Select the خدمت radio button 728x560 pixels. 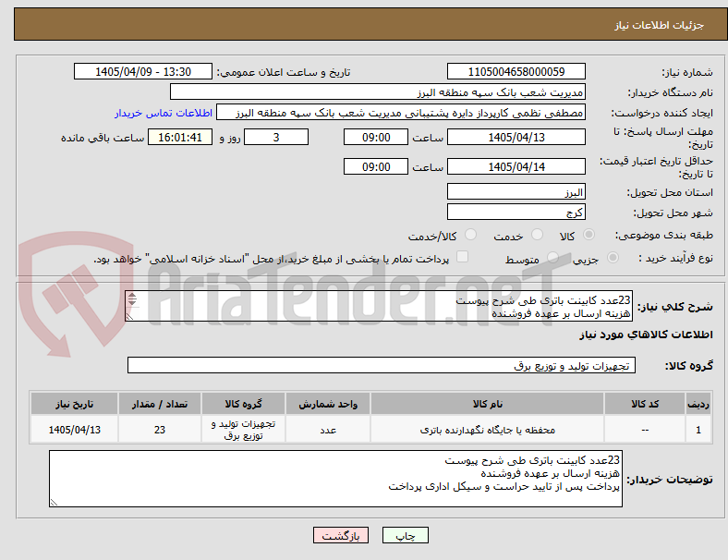click(x=537, y=235)
